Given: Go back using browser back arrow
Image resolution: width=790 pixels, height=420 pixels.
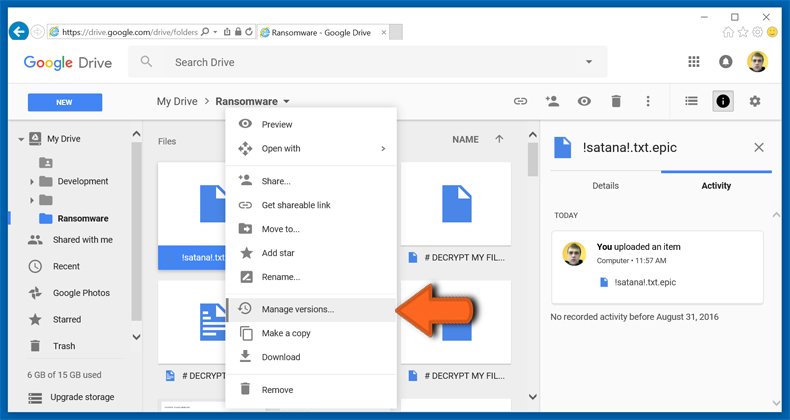Looking at the screenshot, I should 19,32.
